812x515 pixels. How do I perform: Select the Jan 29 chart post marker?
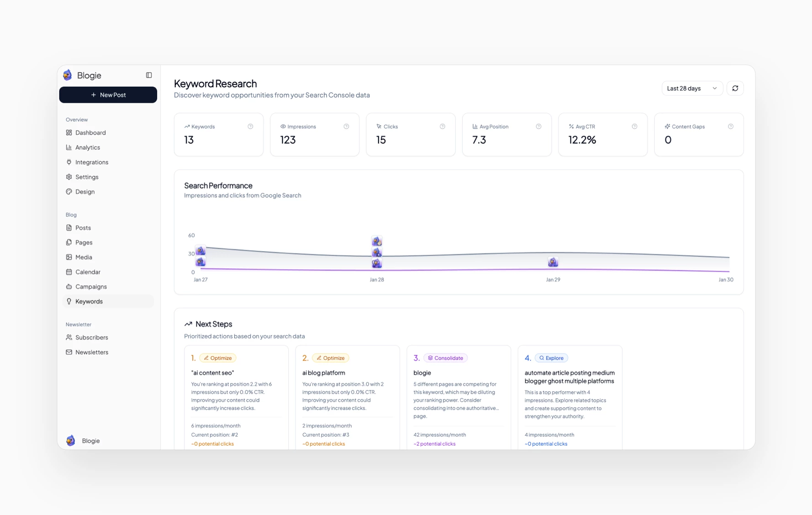(553, 262)
